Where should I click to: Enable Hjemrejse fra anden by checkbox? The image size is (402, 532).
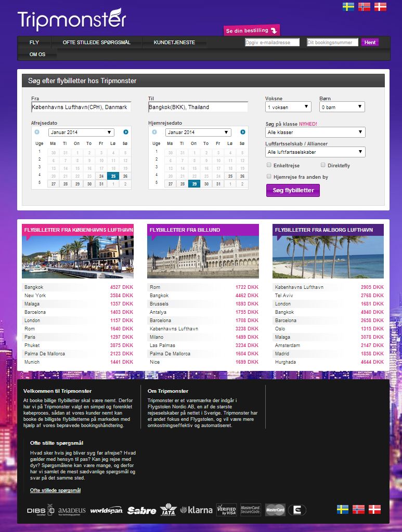coord(269,177)
